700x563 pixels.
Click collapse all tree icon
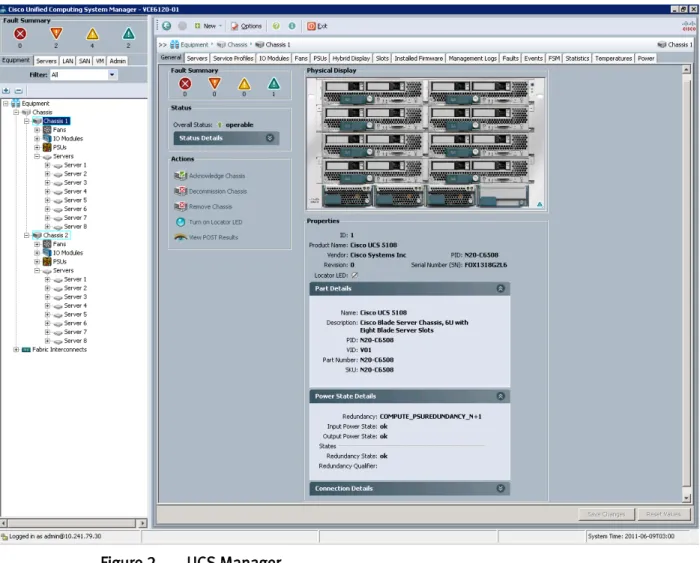(18, 91)
